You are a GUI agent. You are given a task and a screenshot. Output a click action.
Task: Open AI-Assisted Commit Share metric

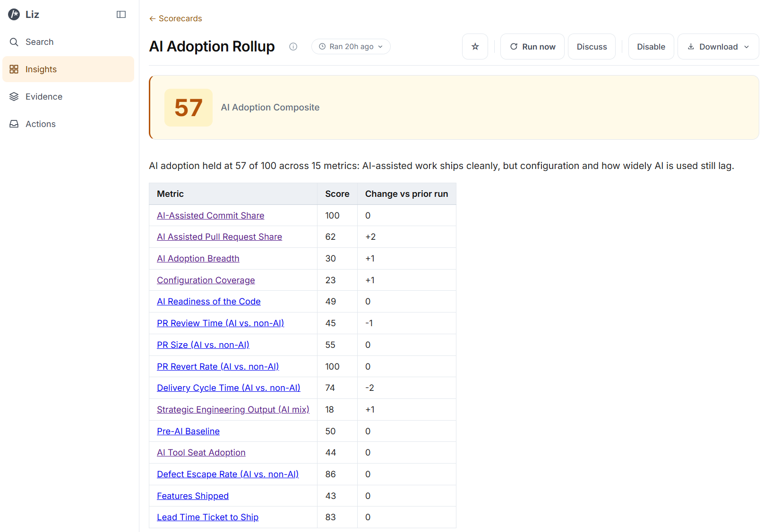click(x=211, y=216)
